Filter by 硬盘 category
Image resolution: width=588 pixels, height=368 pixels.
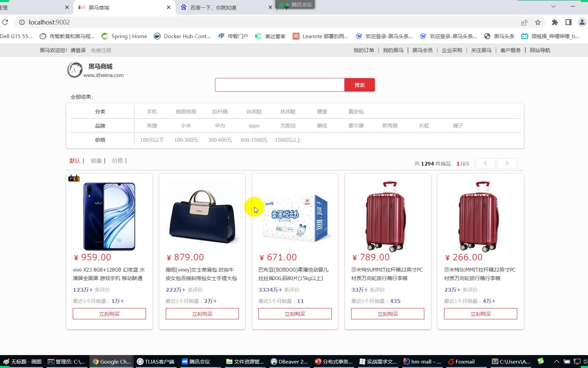[322, 111]
